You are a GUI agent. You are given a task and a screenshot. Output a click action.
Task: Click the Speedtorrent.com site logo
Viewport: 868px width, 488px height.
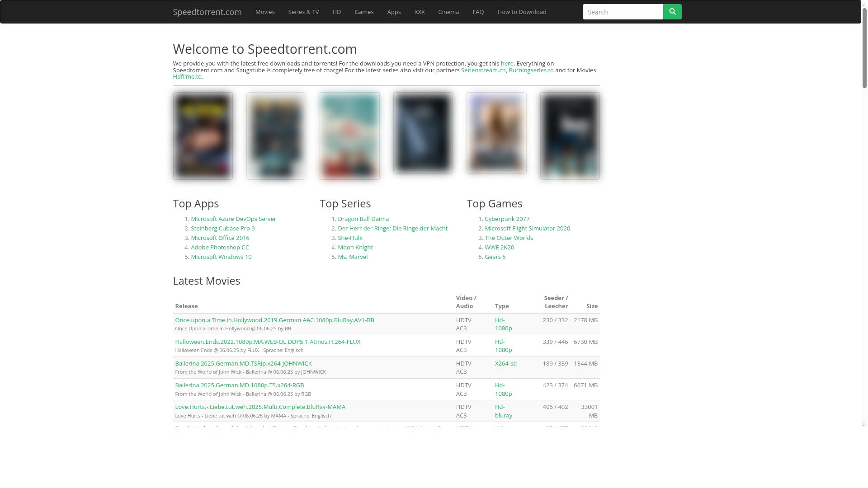tap(207, 12)
